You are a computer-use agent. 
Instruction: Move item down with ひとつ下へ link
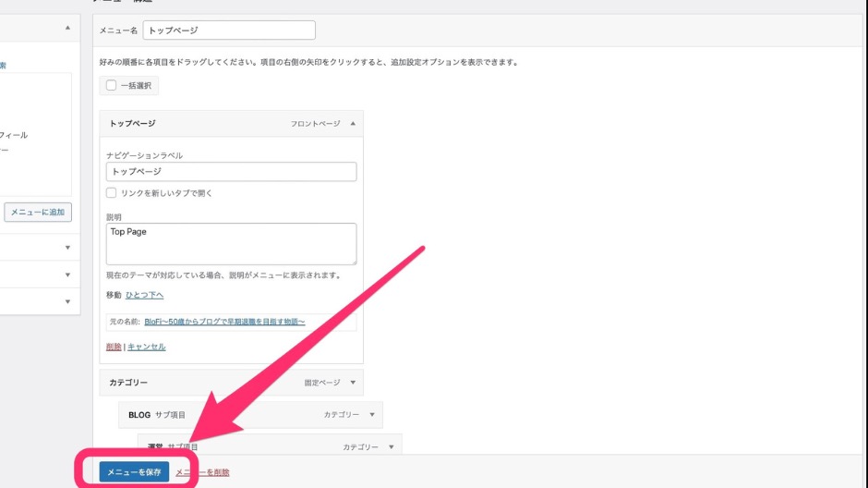click(x=144, y=295)
